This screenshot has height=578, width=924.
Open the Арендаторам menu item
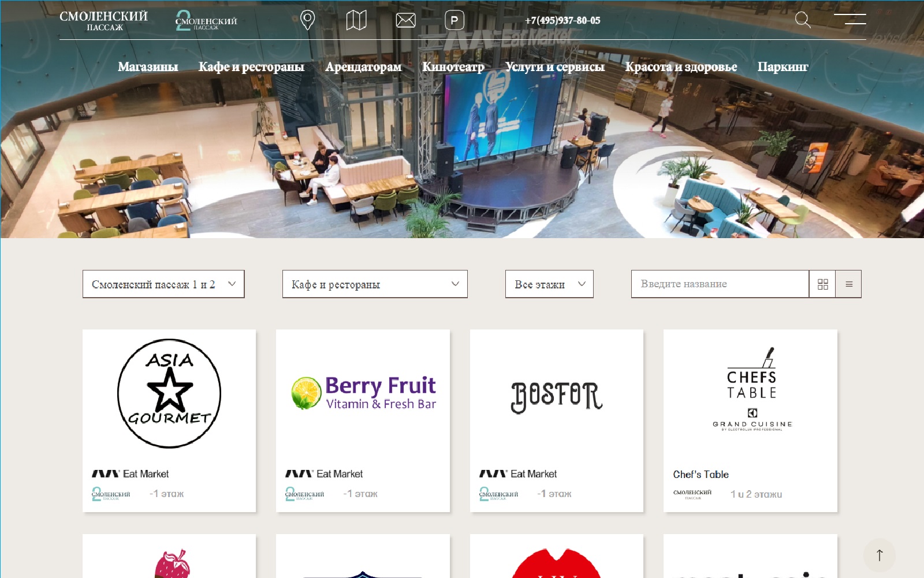tap(363, 66)
